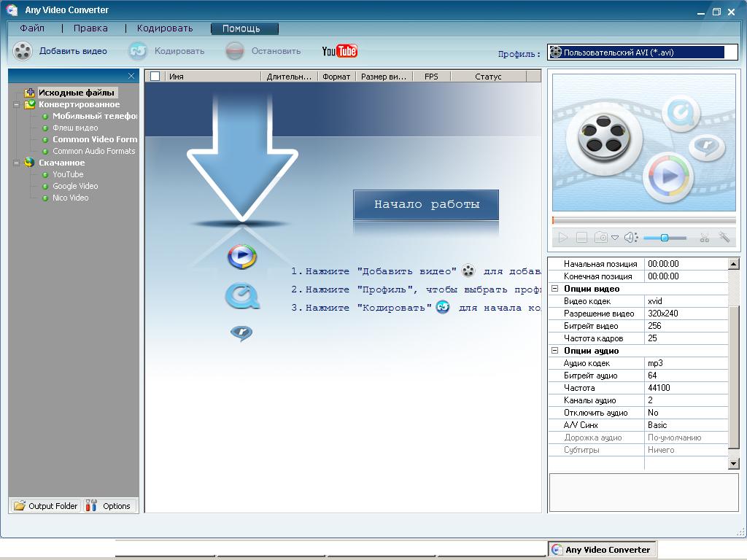Click the FPS column header

tap(431, 76)
